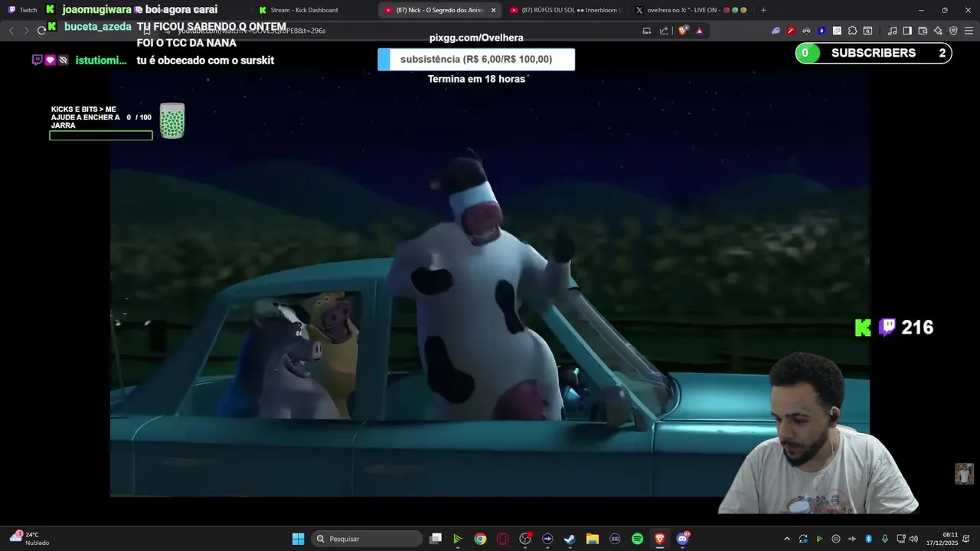980x551 pixels.
Task: Open the Brave VPN shield icon
Action: tap(953, 31)
